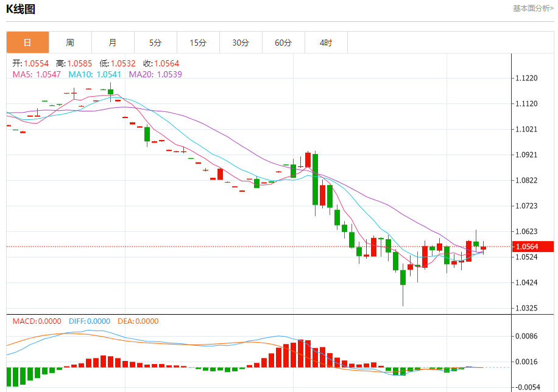Click the MA10: 1.0541 legend value
This screenshot has width=558, height=392.
(x=94, y=74)
